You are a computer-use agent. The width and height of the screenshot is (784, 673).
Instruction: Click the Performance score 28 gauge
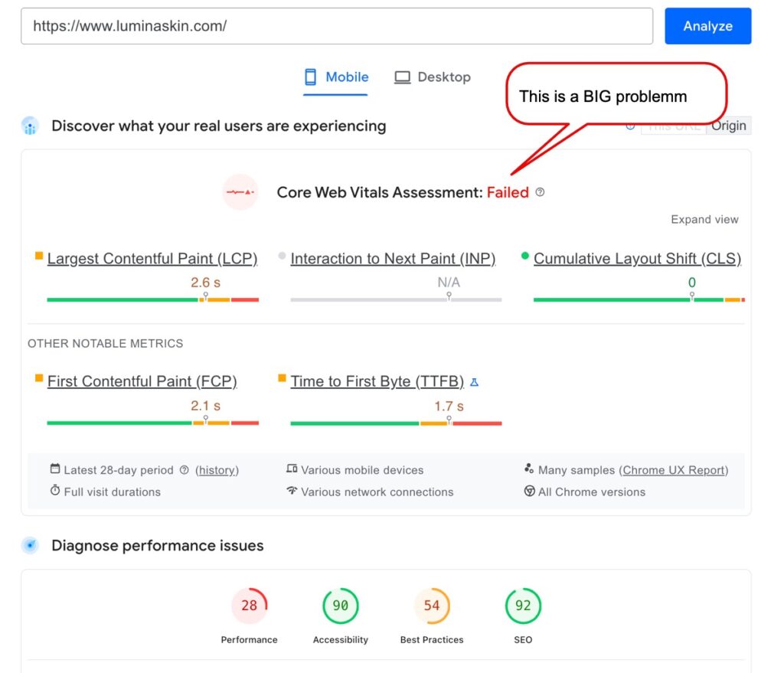tap(249, 606)
